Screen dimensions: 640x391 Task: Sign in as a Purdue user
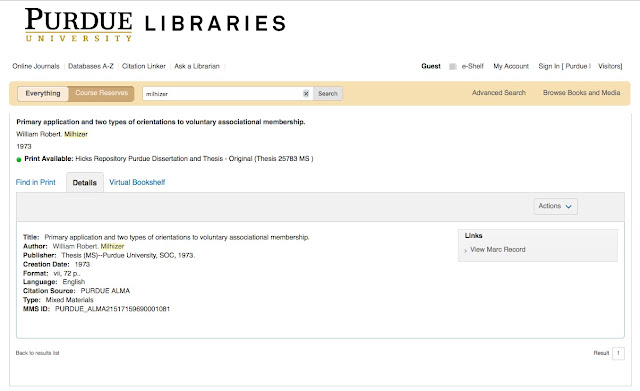coord(576,66)
